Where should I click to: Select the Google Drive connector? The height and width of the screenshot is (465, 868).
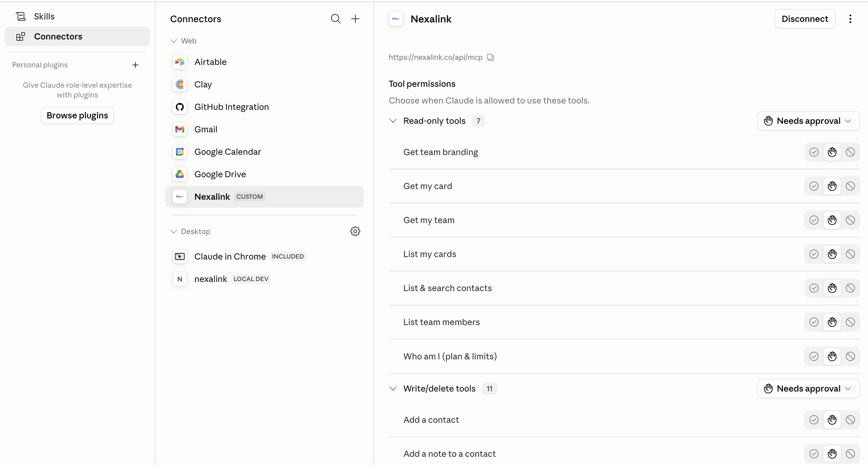click(265, 174)
